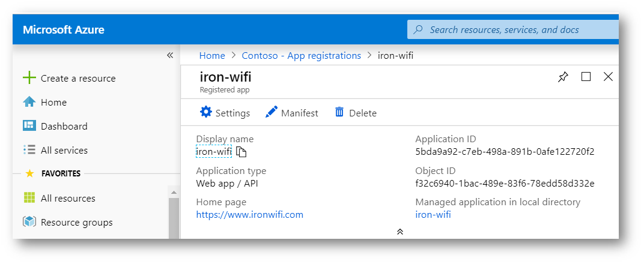Open the Dashboard icon in sidebar
Image resolution: width=644 pixels, height=264 pixels.
point(29,126)
